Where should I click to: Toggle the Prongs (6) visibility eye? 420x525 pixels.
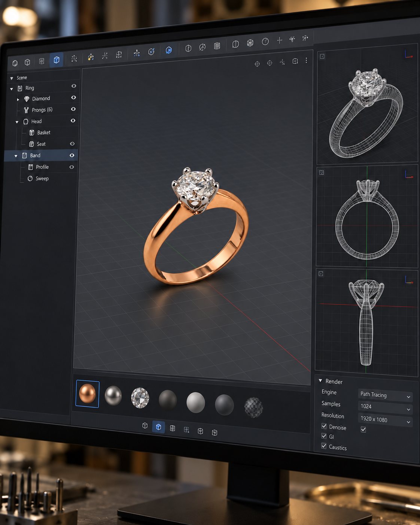click(x=73, y=109)
